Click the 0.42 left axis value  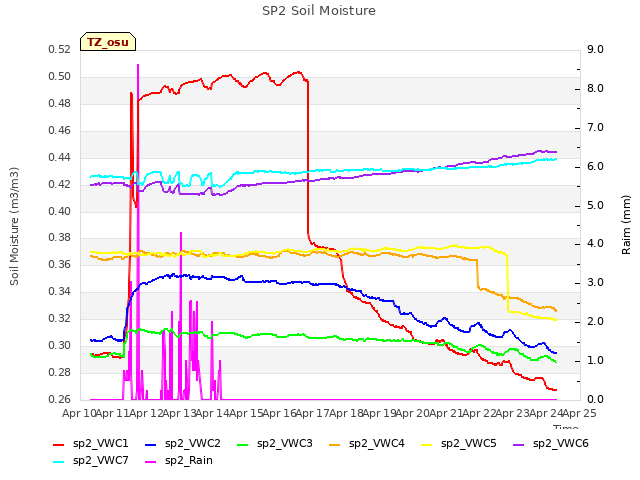[60, 184]
